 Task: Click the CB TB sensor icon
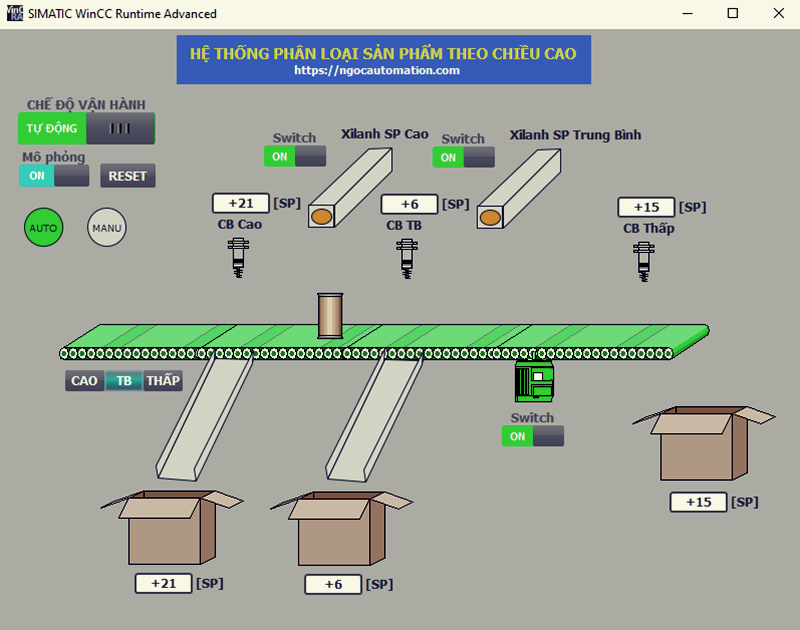[407, 259]
